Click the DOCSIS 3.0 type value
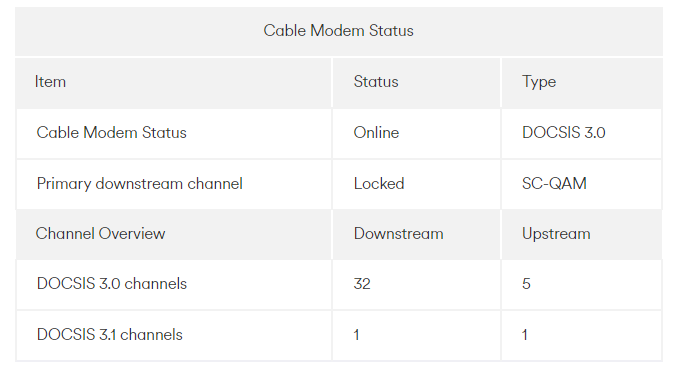 click(x=564, y=132)
